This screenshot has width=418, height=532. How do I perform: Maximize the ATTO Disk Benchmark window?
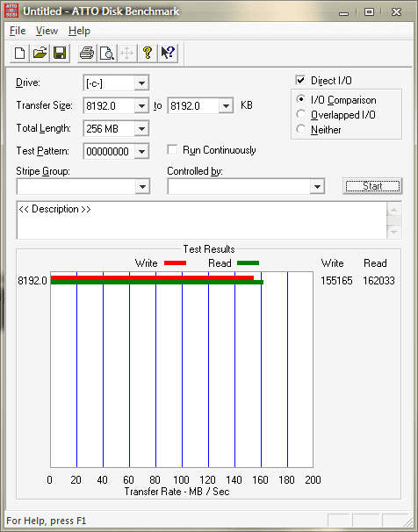coord(369,12)
